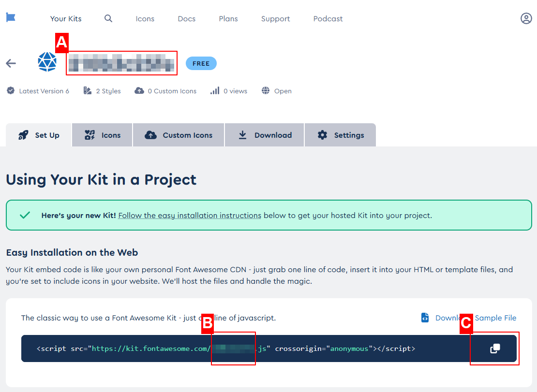Open the Support navigation link
The image size is (537, 392).
coord(276,19)
